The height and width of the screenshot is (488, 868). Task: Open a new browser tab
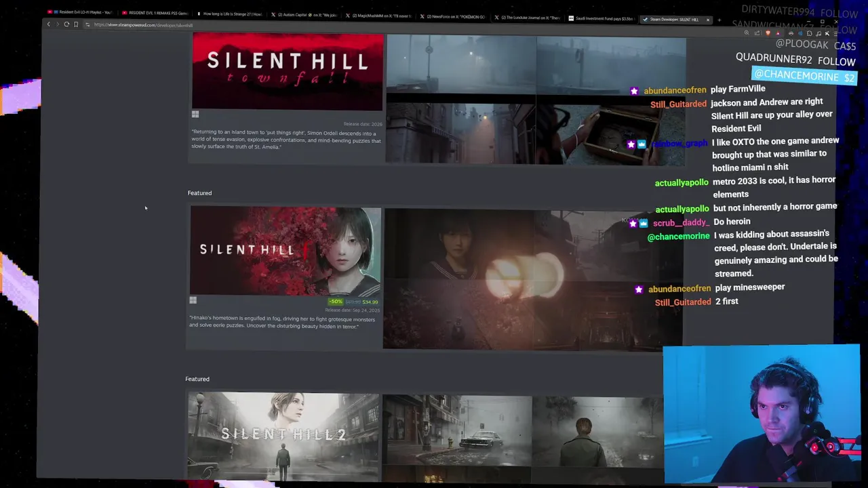tap(719, 20)
